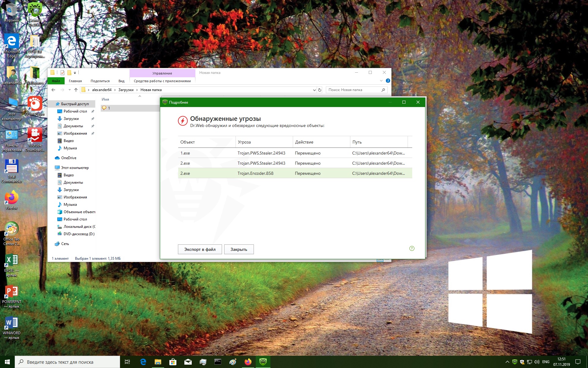Click the Dr.Web help question mark icon

pyautogui.click(x=412, y=248)
